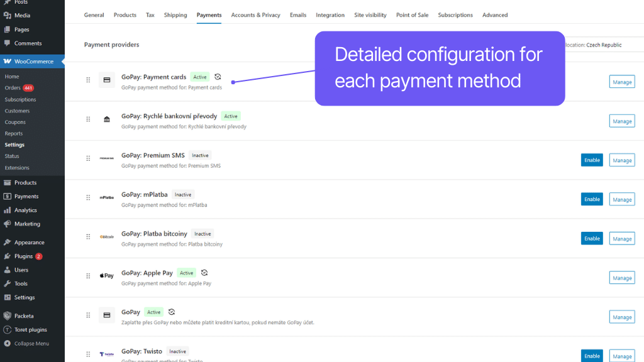644x362 pixels.
Task: Click Manage for GoPay Payment cards
Action: click(621, 81)
